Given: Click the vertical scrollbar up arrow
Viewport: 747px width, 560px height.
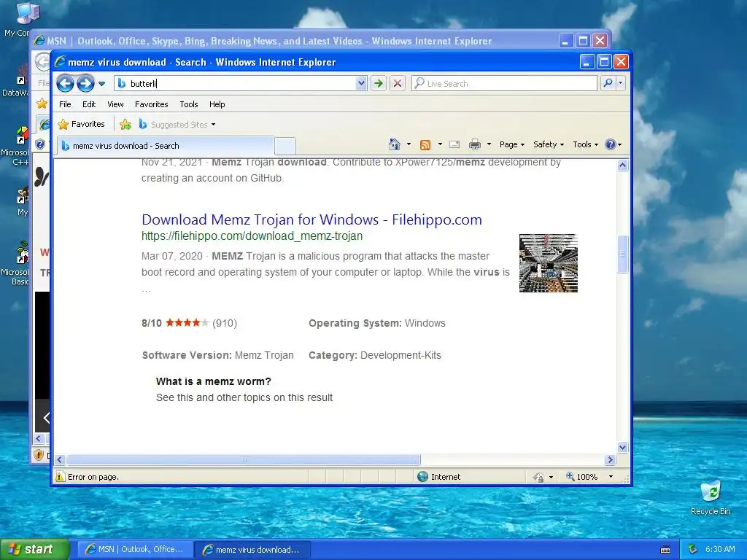Looking at the screenshot, I should pyautogui.click(x=623, y=166).
